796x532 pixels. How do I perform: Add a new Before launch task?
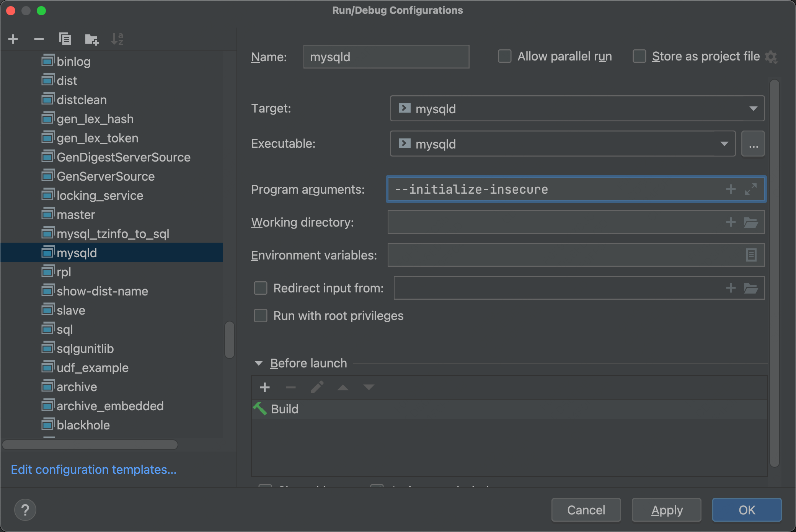[x=265, y=387]
